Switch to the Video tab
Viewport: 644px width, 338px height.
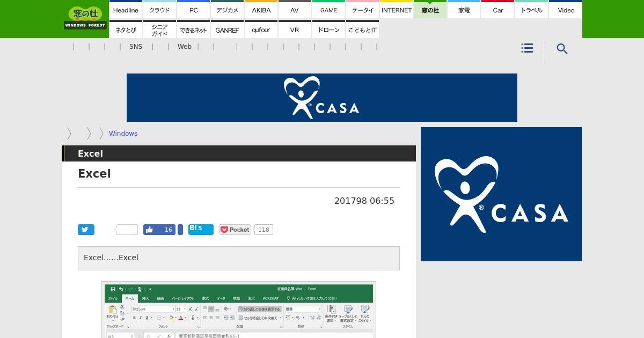pos(566,10)
